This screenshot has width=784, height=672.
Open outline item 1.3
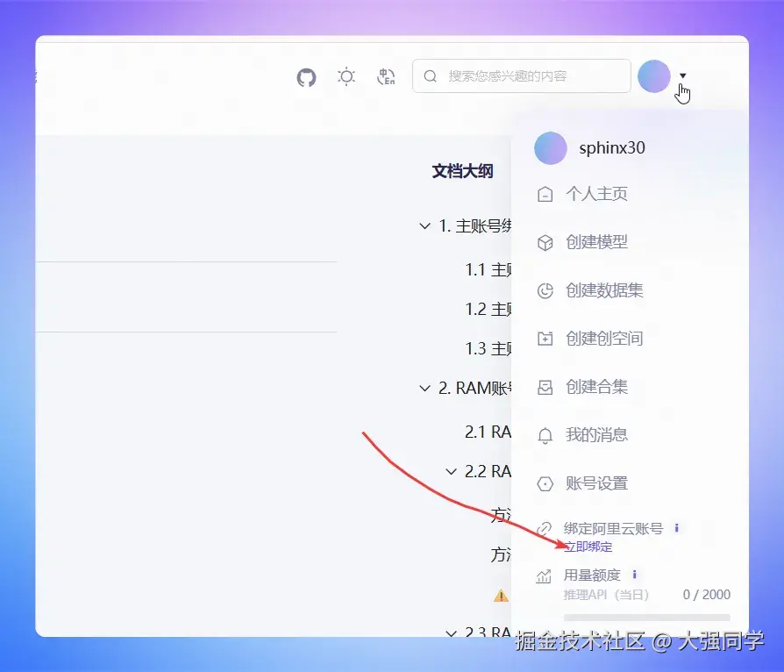pos(488,348)
